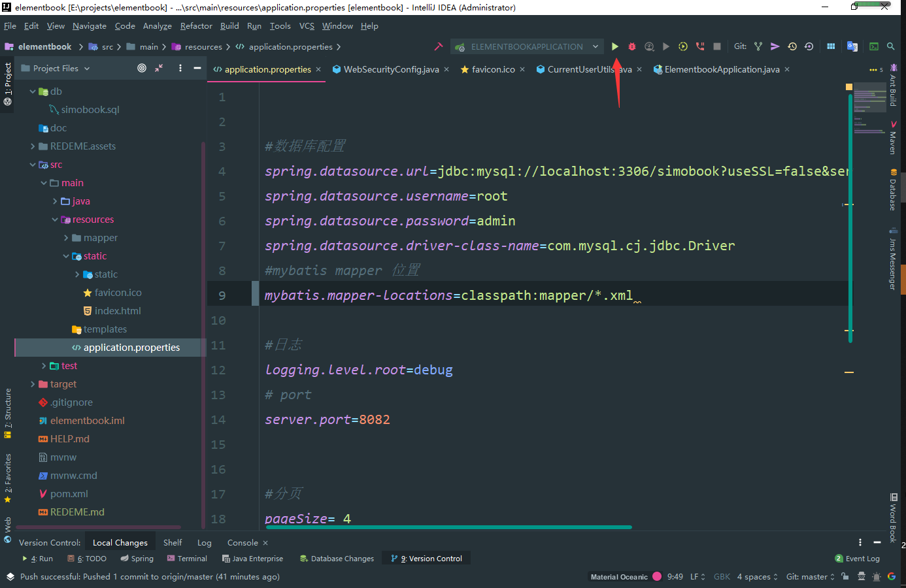Switch to WebSecurityConfig.java tab
906x588 pixels.
391,69
